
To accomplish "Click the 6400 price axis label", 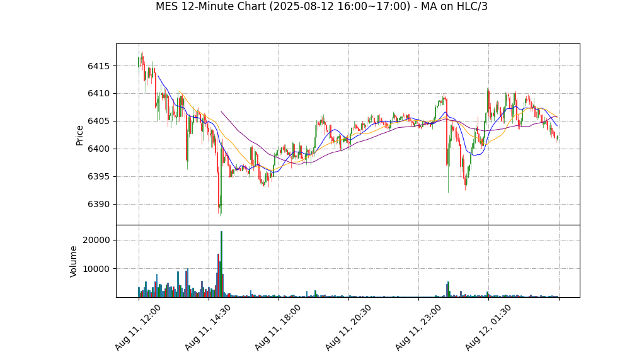I will click(98, 149).
